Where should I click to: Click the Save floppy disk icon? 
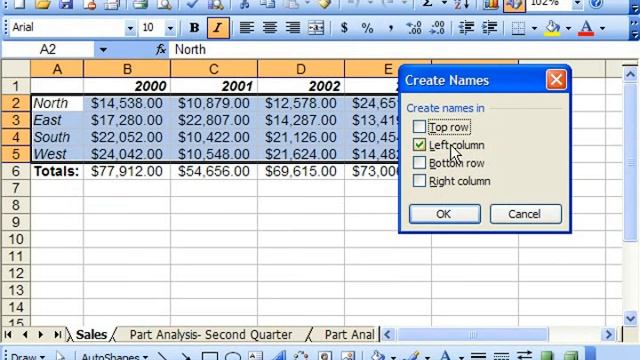65,4
